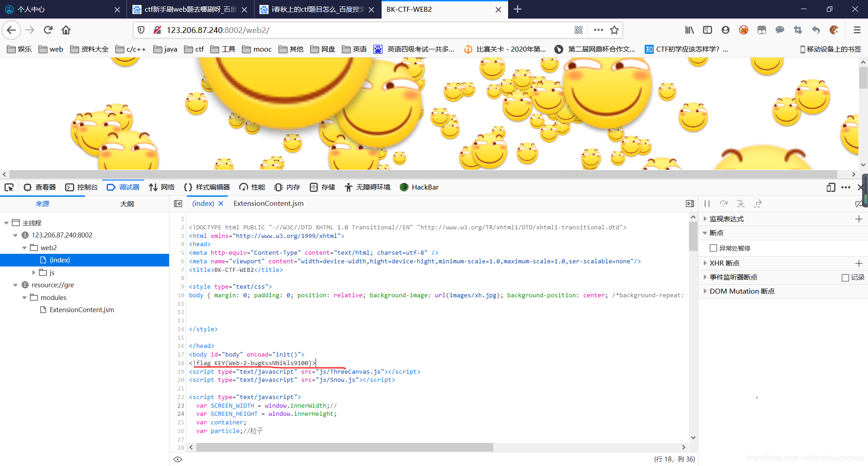Open new browser tab
Viewport: 868px width, 466px height.
pyautogui.click(x=518, y=9)
